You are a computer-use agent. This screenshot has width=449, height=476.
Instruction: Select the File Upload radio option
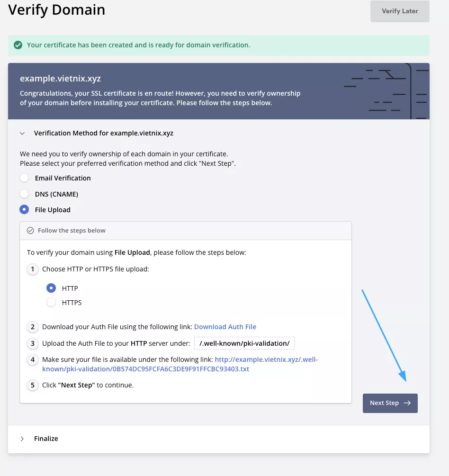click(24, 209)
